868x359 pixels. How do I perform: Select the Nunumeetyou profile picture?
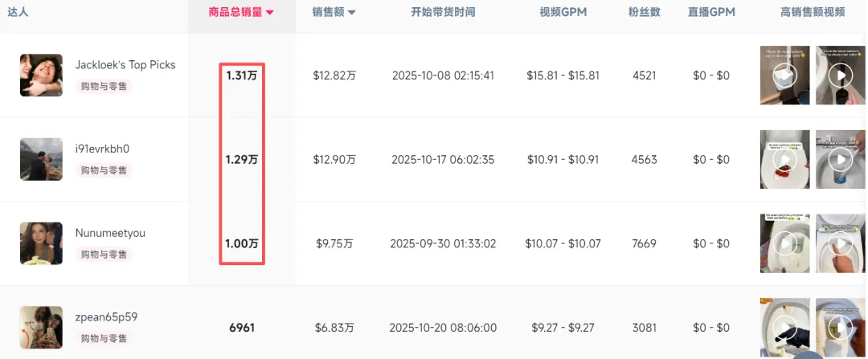tap(41, 243)
